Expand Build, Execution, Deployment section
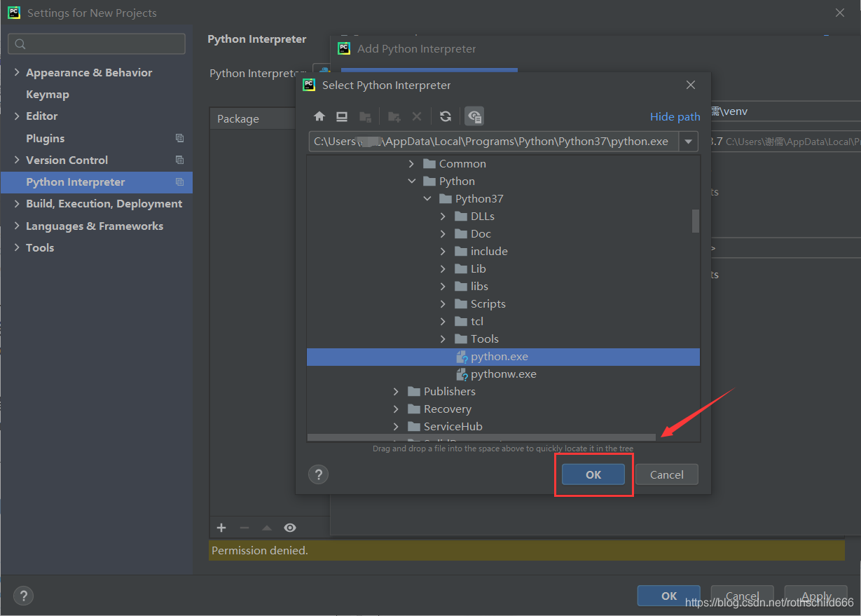 pos(17,203)
